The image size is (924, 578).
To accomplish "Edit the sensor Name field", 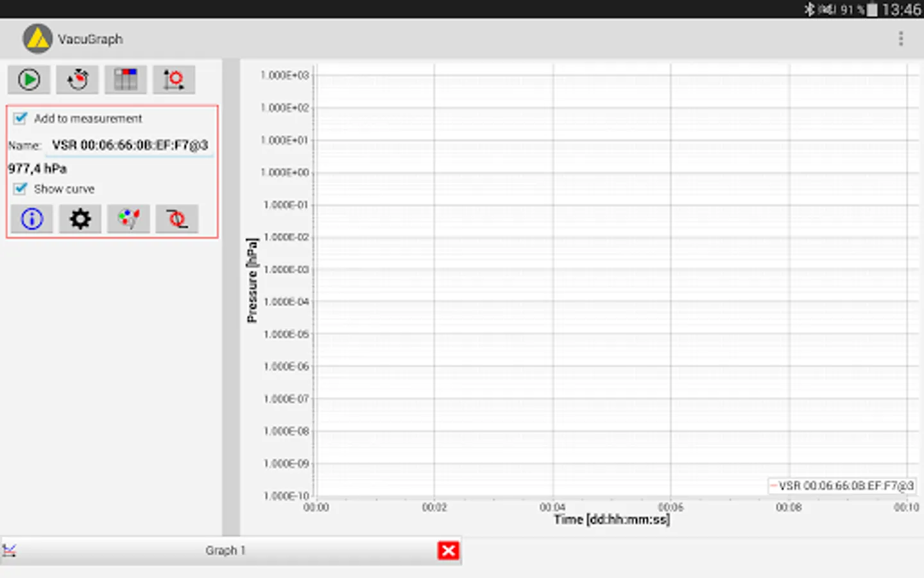I will tap(128, 144).
